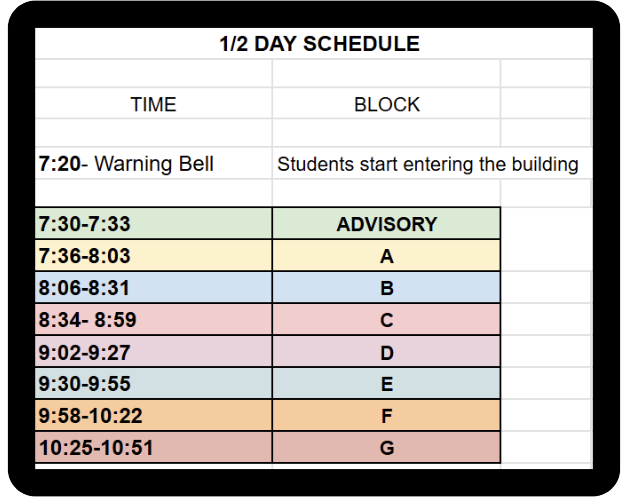Click the 1/2 DAY SCHEDULE title cell
628x497 pixels.
(x=319, y=44)
